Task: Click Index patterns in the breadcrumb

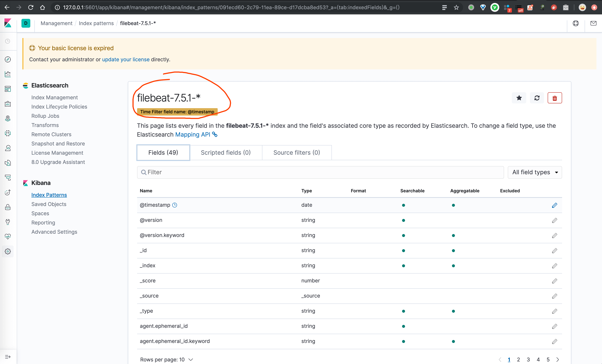Action: coord(96,23)
